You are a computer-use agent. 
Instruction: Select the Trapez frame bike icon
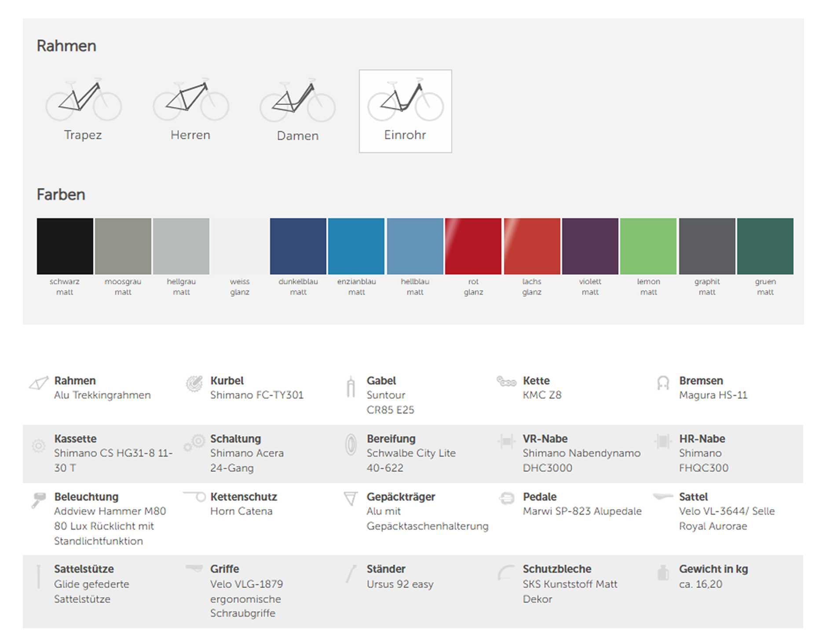point(84,100)
